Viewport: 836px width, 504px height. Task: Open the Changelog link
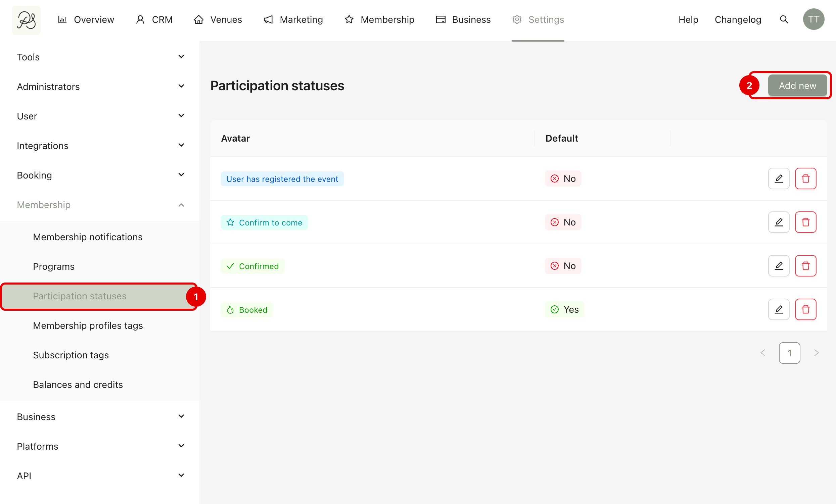coord(738,20)
